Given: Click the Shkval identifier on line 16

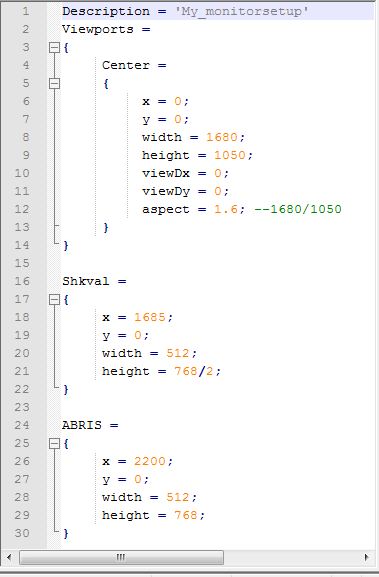Looking at the screenshot, I should [86, 281].
